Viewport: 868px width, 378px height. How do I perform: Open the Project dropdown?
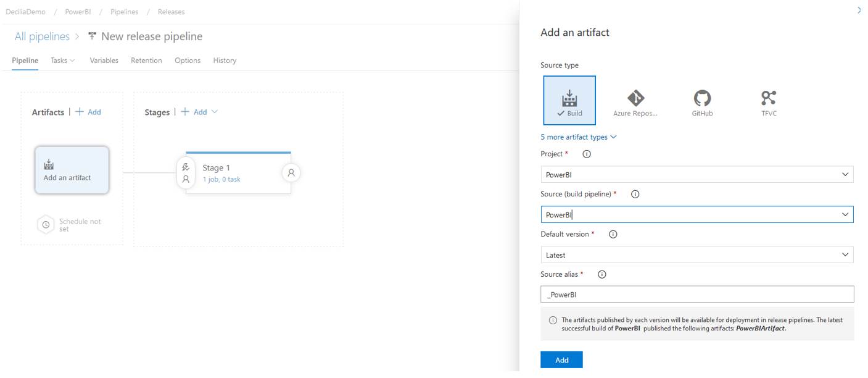(697, 175)
